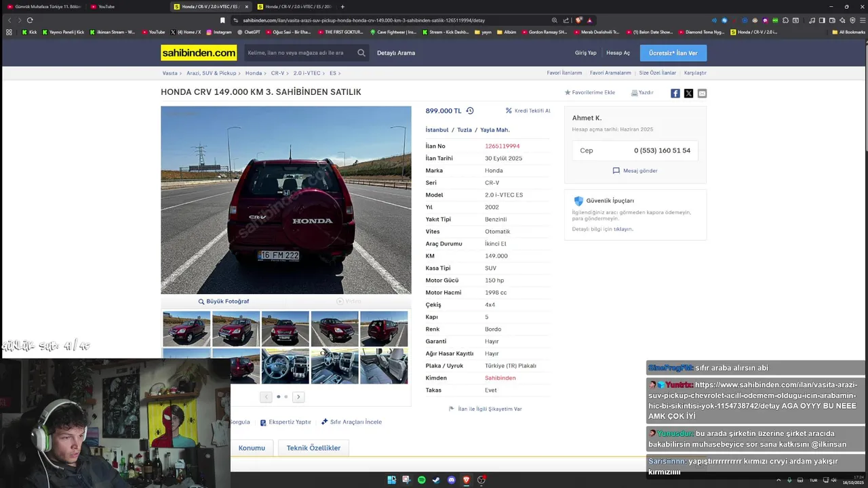Click 2.0 i-VTEC breadcrumb
This screenshot has width=868, height=488.
[x=307, y=73]
